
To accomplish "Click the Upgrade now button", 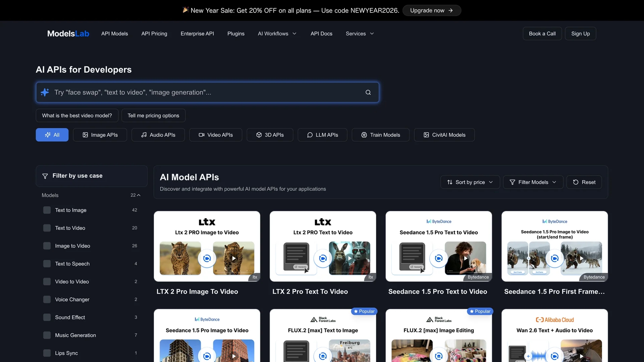I will pos(432,10).
